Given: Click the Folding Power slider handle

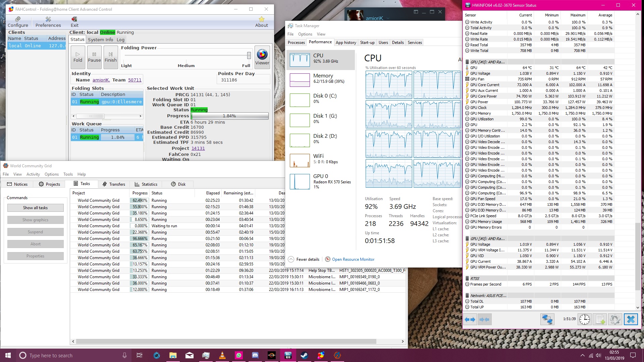Looking at the screenshot, I should (x=249, y=55).
